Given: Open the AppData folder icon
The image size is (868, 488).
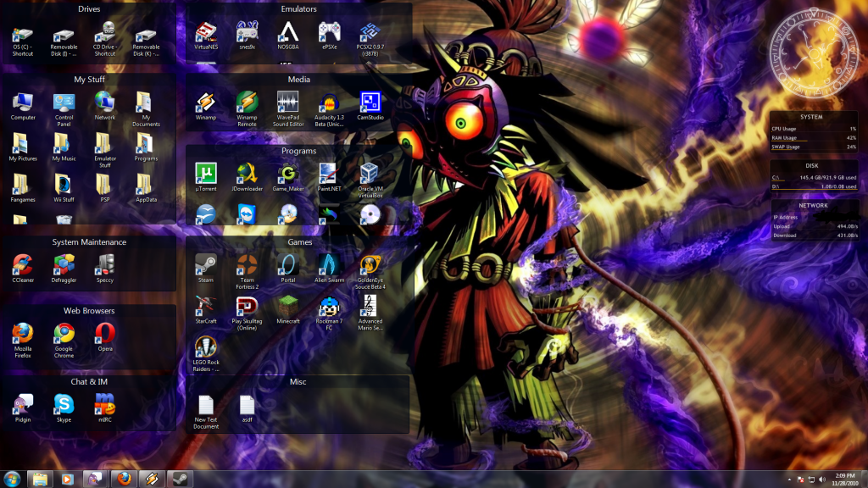Looking at the screenshot, I should pos(146,188).
